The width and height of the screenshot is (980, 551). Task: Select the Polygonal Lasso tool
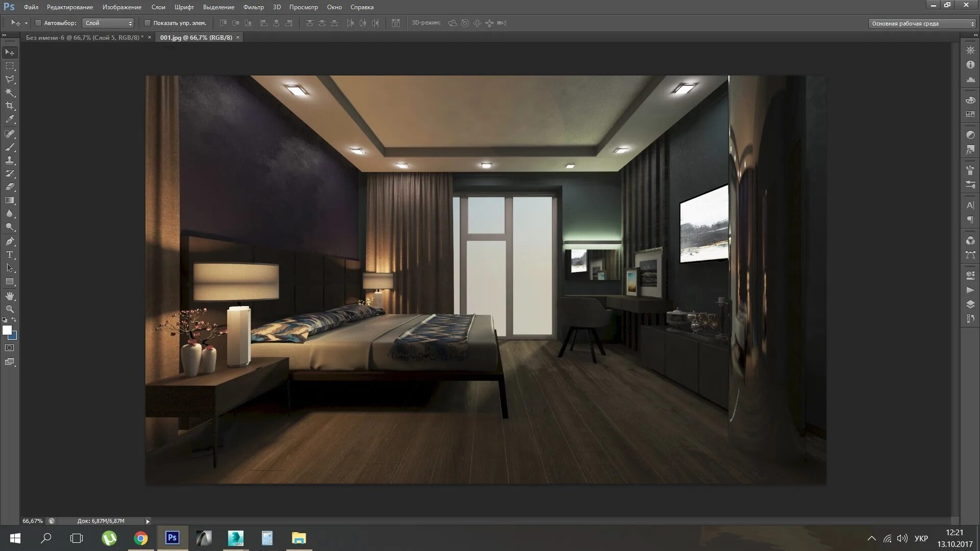(x=10, y=80)
